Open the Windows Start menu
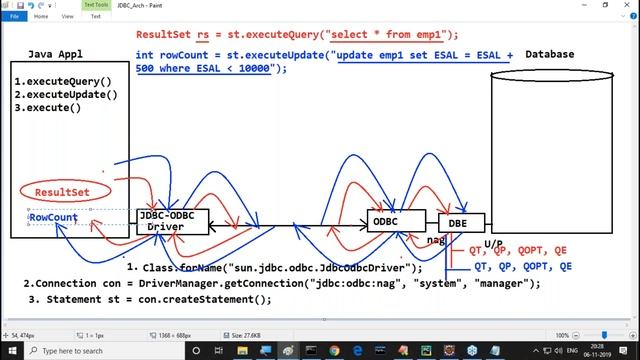640x360 pixels. pos(12,351)
